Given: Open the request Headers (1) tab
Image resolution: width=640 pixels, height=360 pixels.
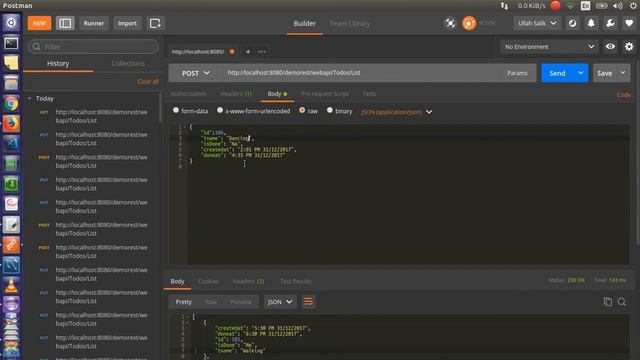Looking at the screenshot, I should pyautogui.click(x=236, y=93).
